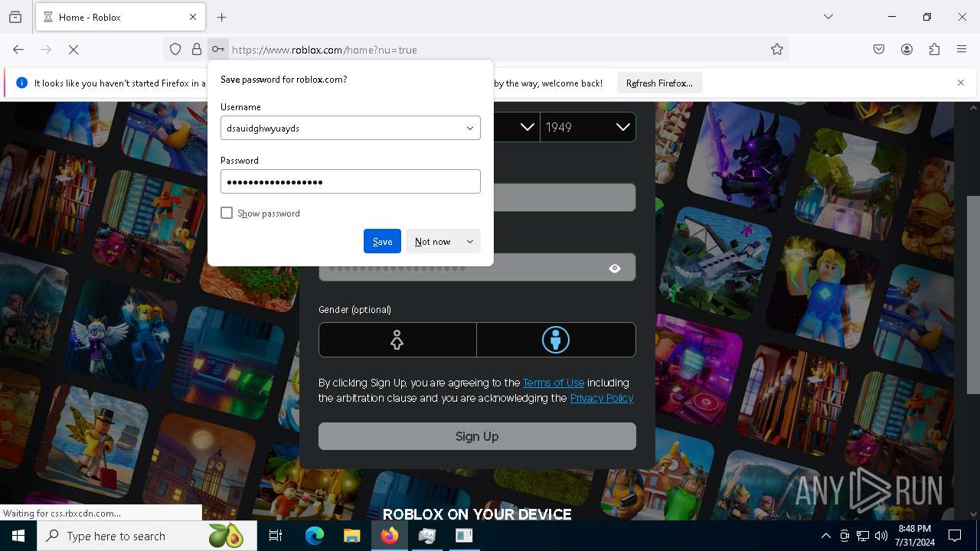Image resolution: width=980 pixels, height=551 pixels.
Task: Open Firefox account icon
Action: [x=906, y=50]
